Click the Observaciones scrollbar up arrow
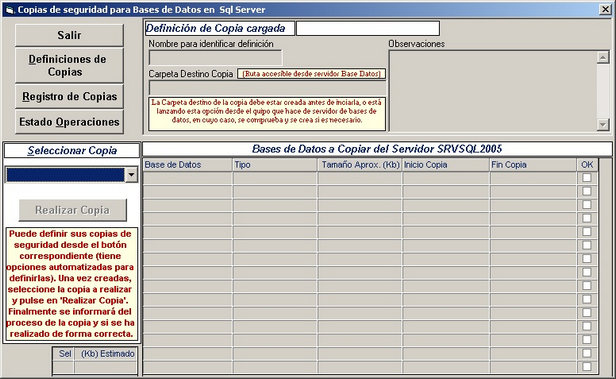 [603, 58]
